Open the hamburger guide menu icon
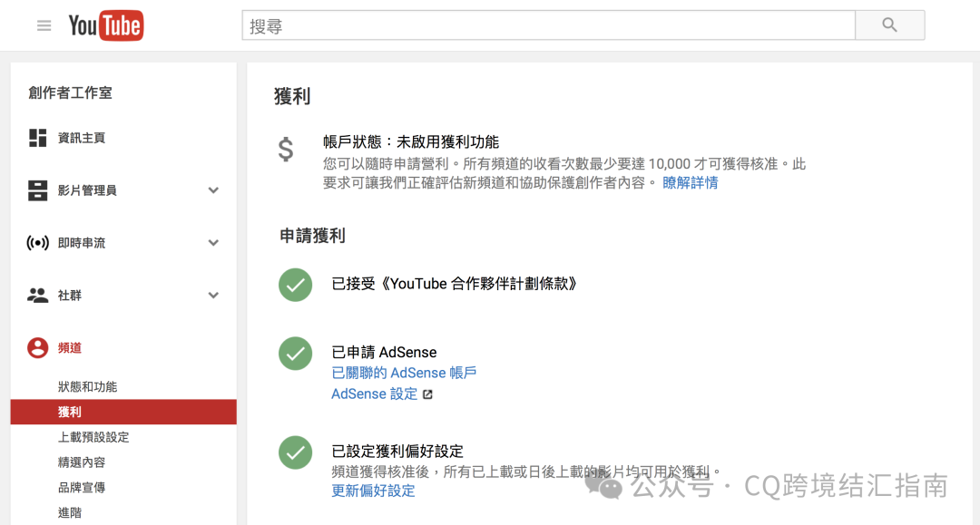 (x=44, y=25)
